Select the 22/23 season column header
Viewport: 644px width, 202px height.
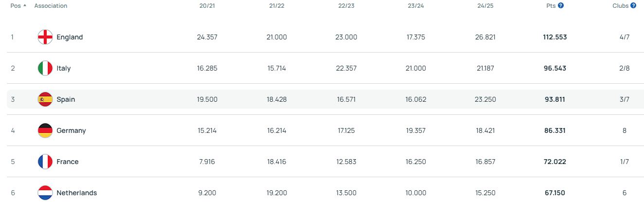(x=346, y=6)
